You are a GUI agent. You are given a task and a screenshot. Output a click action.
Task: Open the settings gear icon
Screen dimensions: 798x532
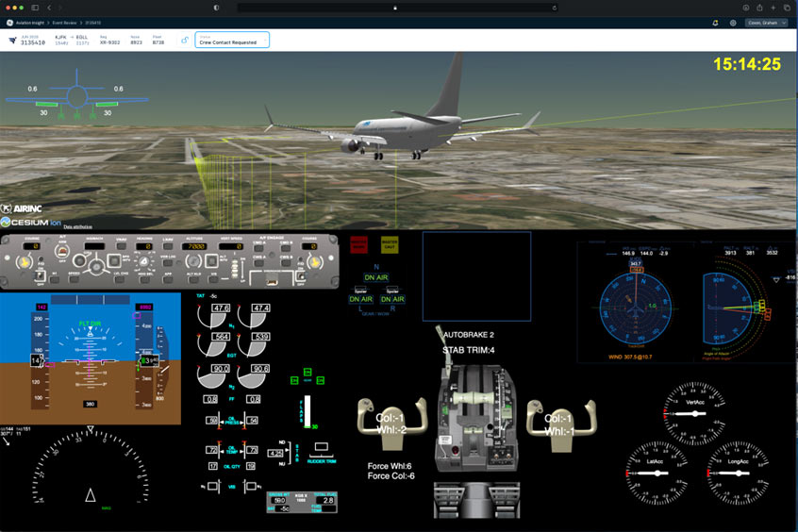tap(733, 23)
